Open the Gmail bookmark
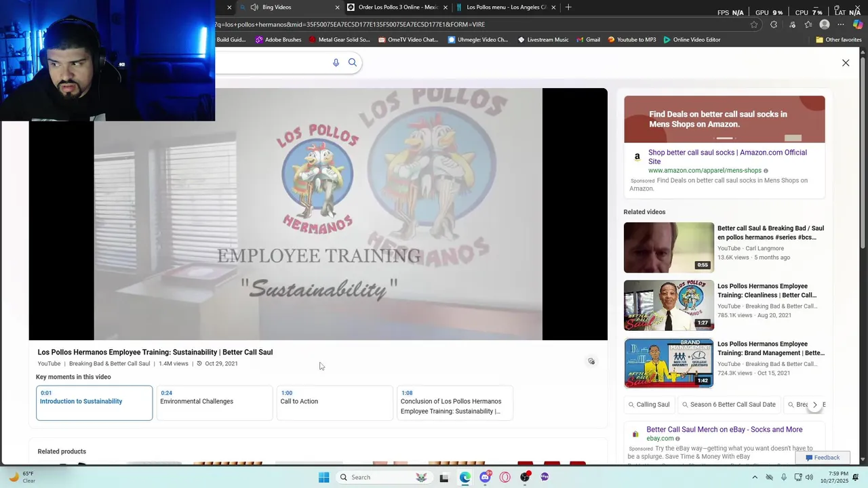 coord(588,40)
